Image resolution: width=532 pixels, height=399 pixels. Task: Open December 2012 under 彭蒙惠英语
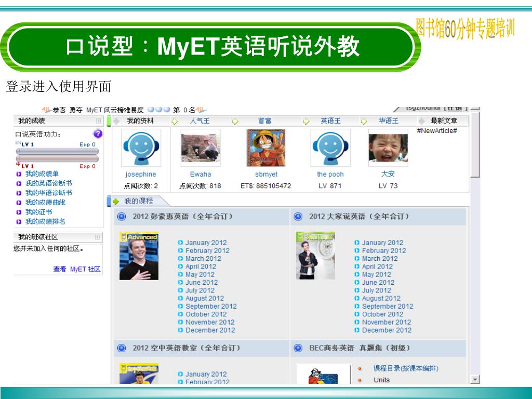click(x=210, y=330)
